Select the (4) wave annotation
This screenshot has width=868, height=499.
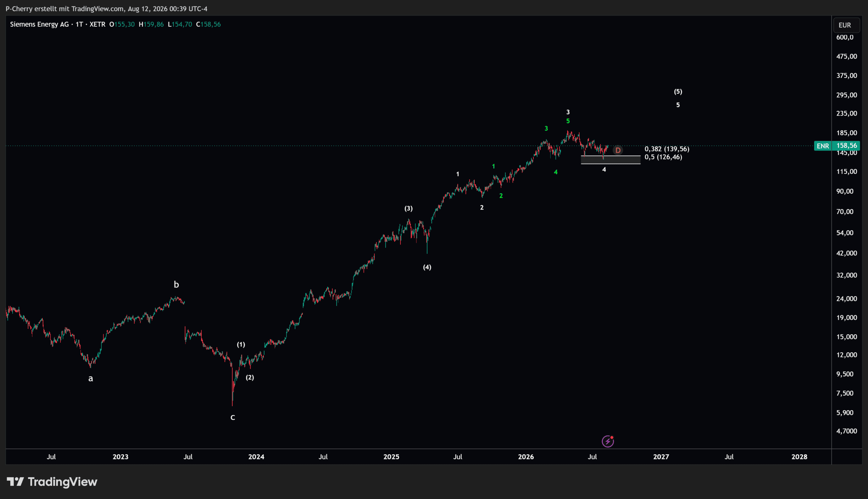427,267
